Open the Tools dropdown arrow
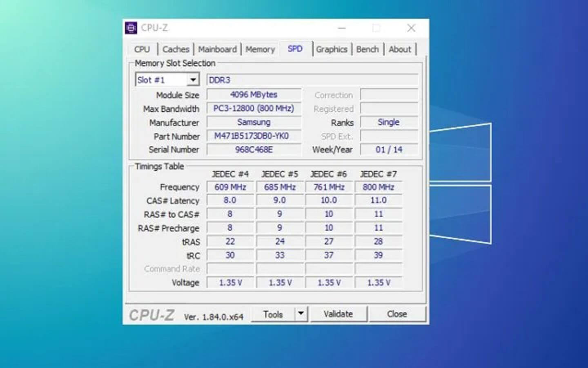 pos(301,314)
